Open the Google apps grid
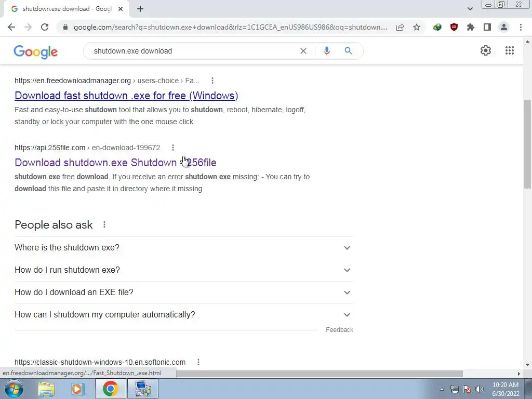This screenshot has height=399, width=532. point(510,50)
